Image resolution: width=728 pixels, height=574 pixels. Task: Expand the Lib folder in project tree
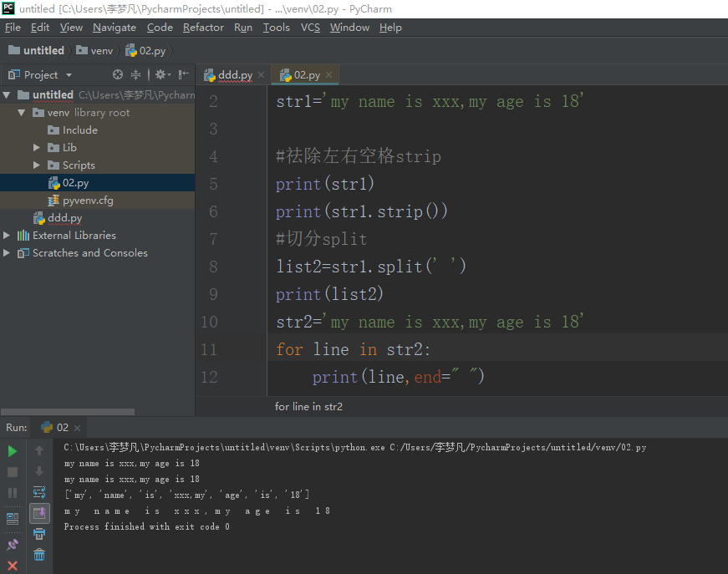tap(37, 148)
